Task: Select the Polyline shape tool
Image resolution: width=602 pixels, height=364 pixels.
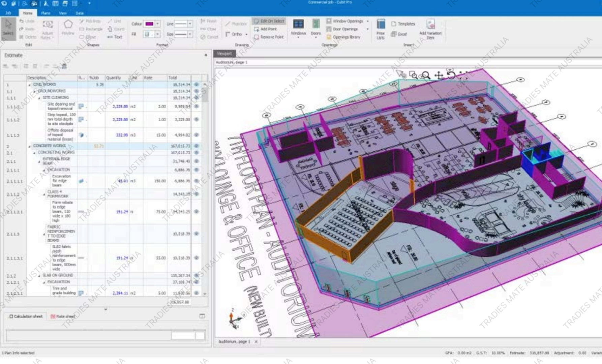Action: (68, 27)
